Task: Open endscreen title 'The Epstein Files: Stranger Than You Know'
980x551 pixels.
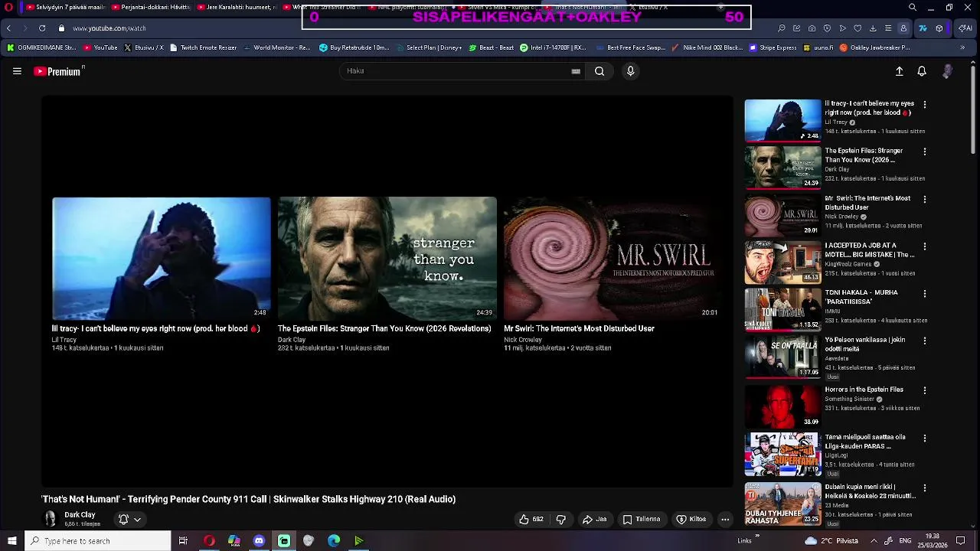Action: click(384, 328)
